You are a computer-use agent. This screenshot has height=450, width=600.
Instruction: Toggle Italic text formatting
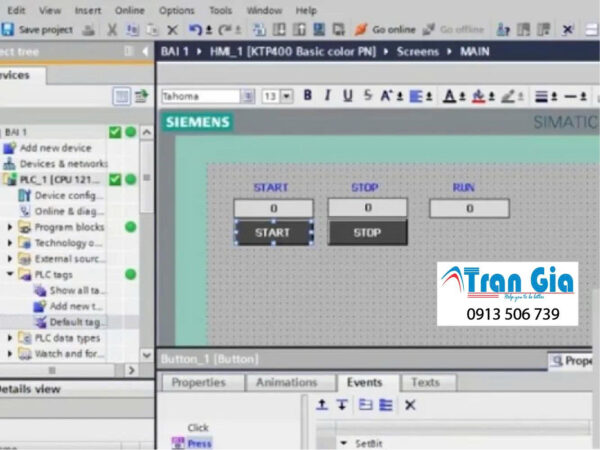click(x=327, y=96)
